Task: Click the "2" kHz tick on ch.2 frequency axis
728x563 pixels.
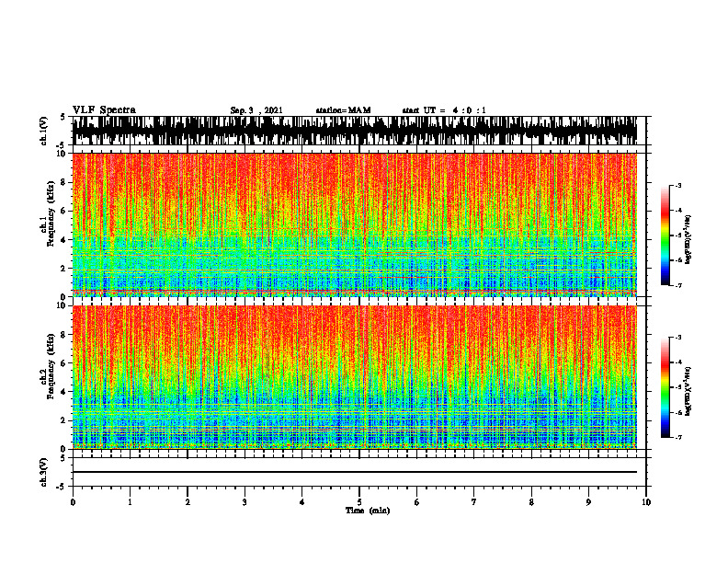Action: (64, 420)
